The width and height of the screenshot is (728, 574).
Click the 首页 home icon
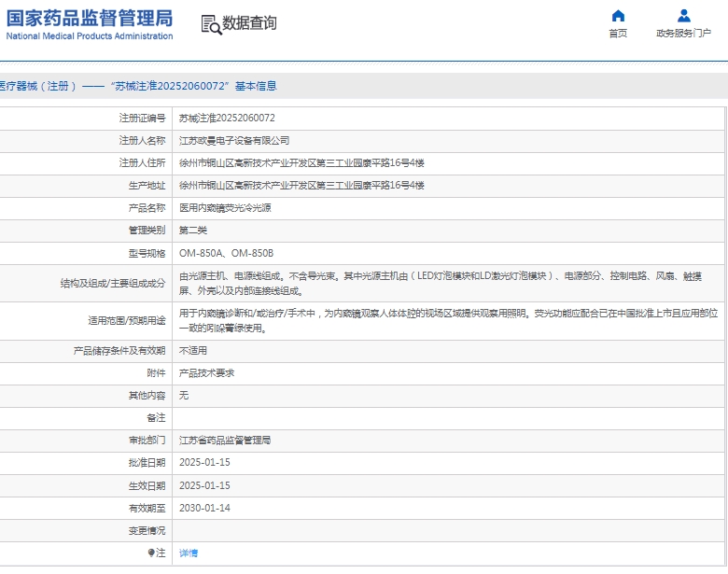click(x=618, y=16)
